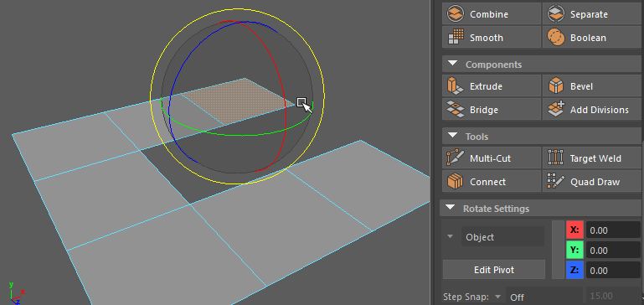Click the Separate text label
This screenshot has height=305, width=644.
pyautogui.click(x=589, y=14)
